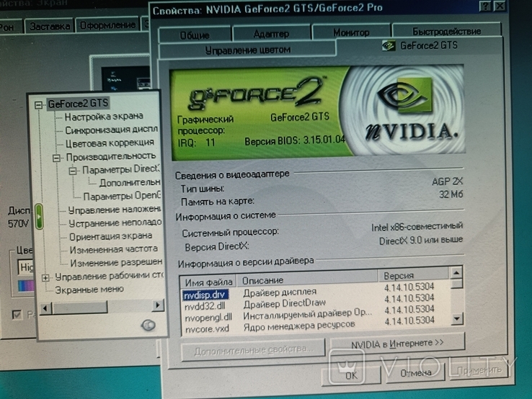This screenshot has height=399, width=532.
Task: Click the green flyout handle arrow
Action: (39, 216)
